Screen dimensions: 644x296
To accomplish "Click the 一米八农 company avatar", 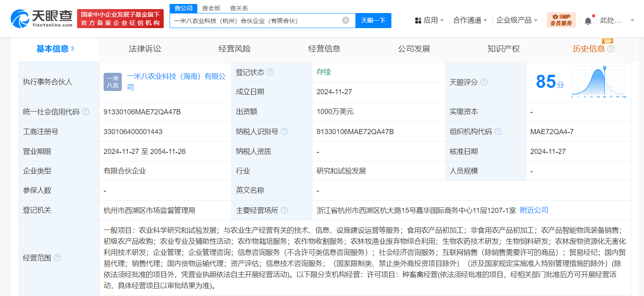I will coord(113,82).
